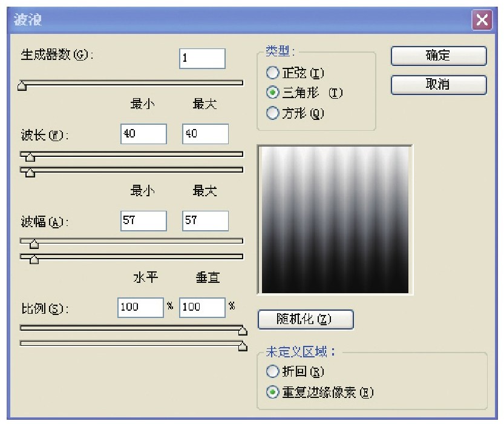Click the 波长 minimum value field
This screenshot has width=504, height=424.
pos(143,134)
